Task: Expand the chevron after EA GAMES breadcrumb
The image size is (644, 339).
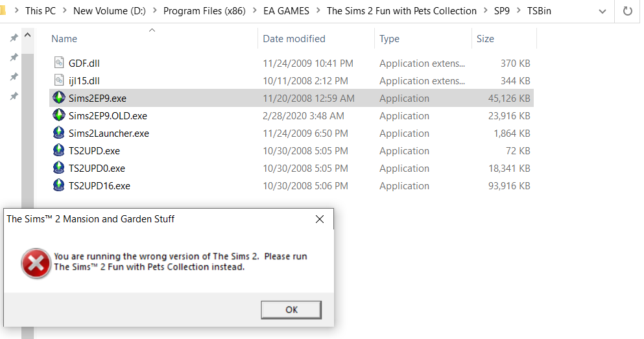Action: pos(318,11)
